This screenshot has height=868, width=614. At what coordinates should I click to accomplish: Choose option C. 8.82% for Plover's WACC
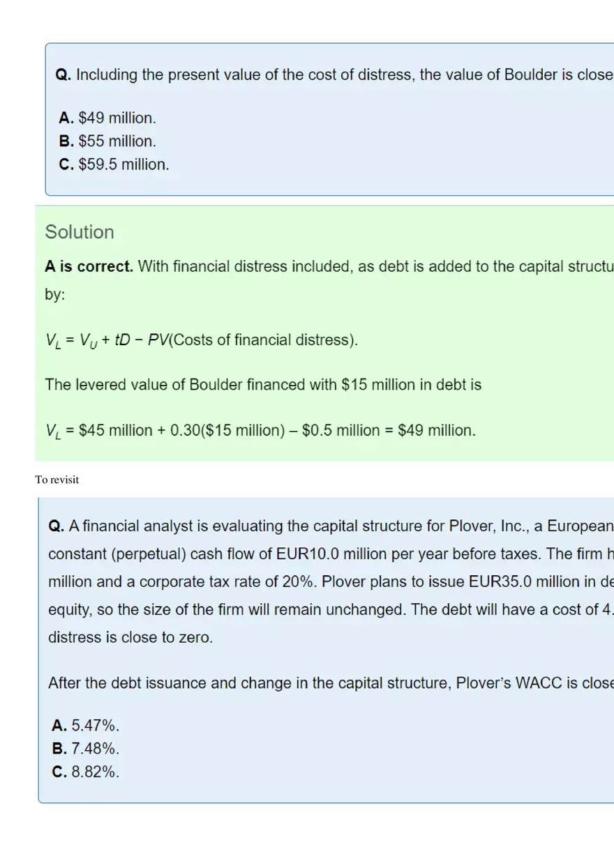(x=86, y=772)
